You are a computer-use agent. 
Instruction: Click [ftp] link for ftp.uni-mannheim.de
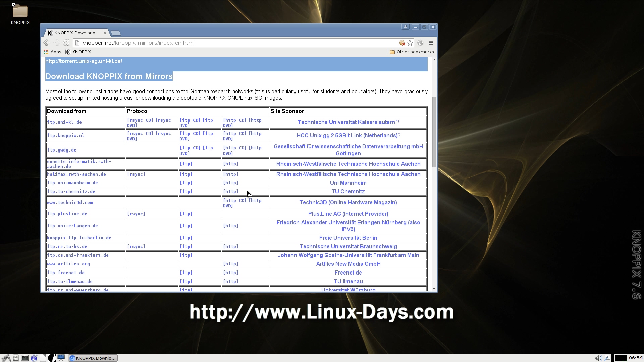186,183
